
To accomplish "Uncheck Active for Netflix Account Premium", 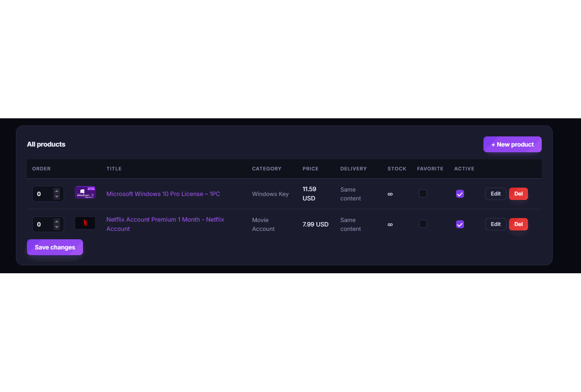I will coord(460,224).
